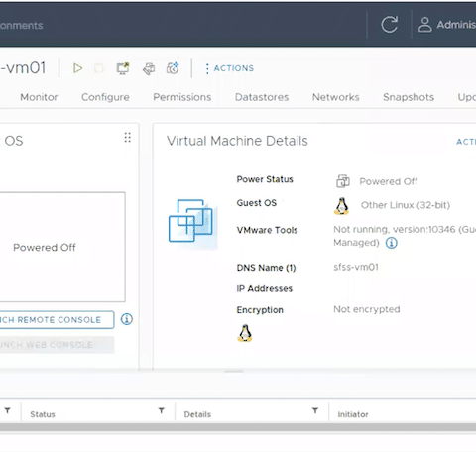Click the sfss-vm01 DNS name value
Image resolution: width=476 pixels, height=452 pixels.
(x=356, y=267)
